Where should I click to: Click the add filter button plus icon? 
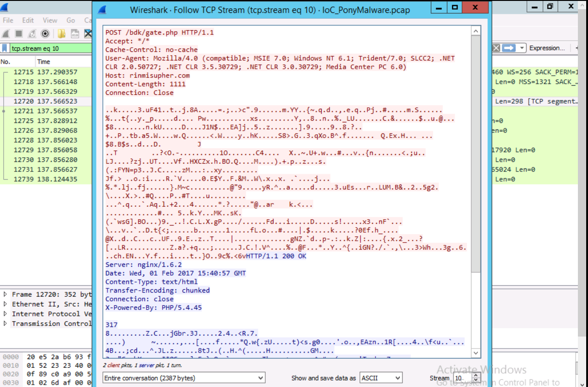pyautogui.click(x=577, y=48)
